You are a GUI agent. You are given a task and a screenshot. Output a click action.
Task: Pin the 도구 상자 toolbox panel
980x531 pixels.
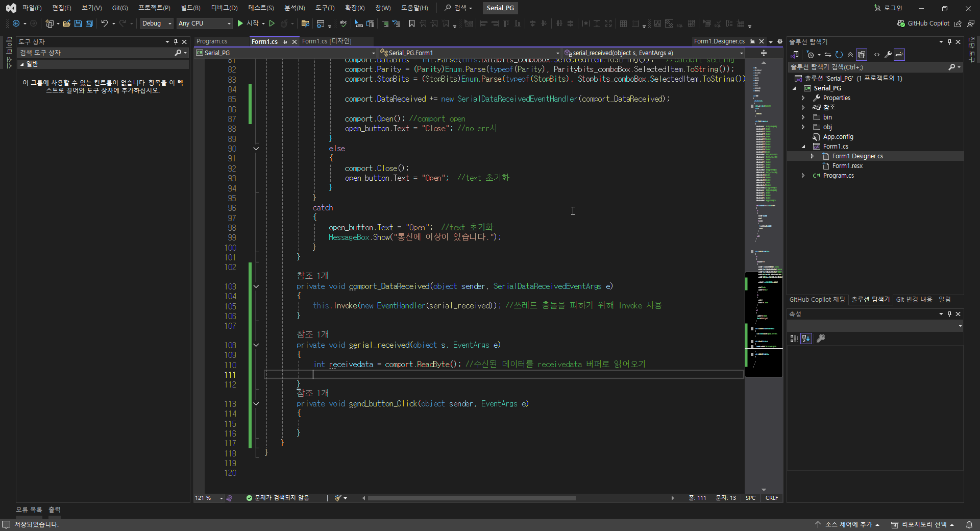tap(176, 42)
